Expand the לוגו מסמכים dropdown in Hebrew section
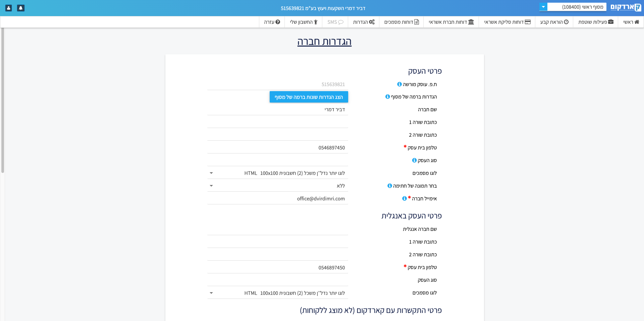This screenshot has height=321, width=644. click(x=278, y=173)
